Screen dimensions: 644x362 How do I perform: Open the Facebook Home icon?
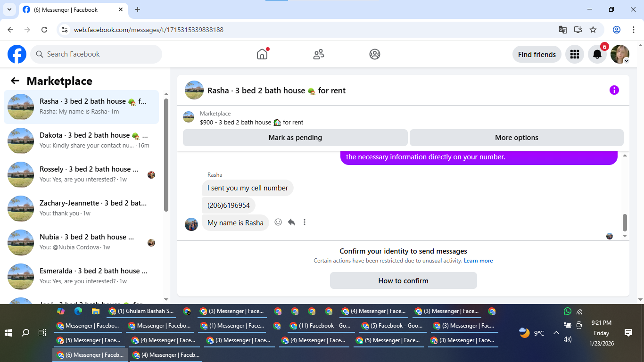point(262,54)
